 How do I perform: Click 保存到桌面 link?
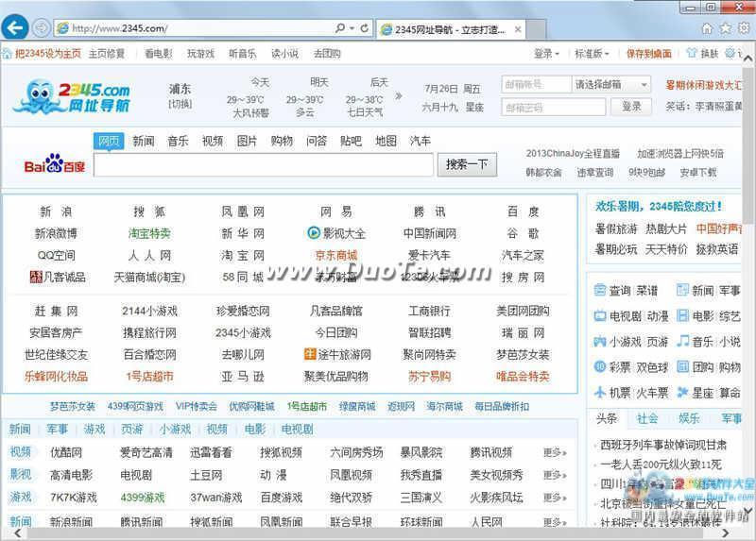pyautogui.click(x=648, y=54)
